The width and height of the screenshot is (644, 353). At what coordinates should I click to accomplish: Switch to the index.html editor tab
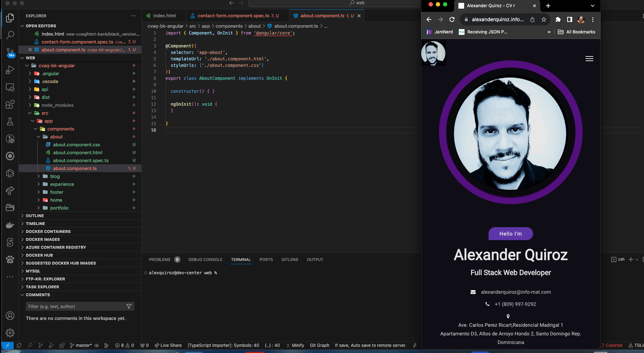[x=164, y=16]
